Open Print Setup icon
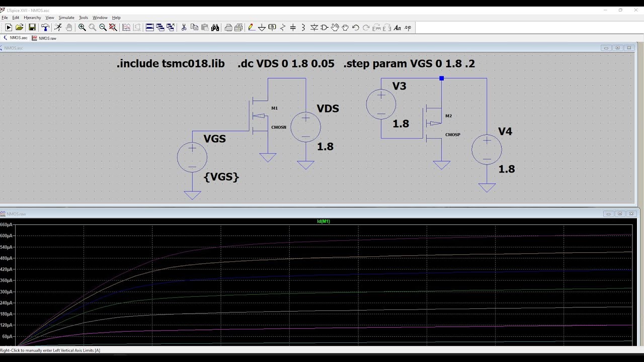 tap(228, 28)
